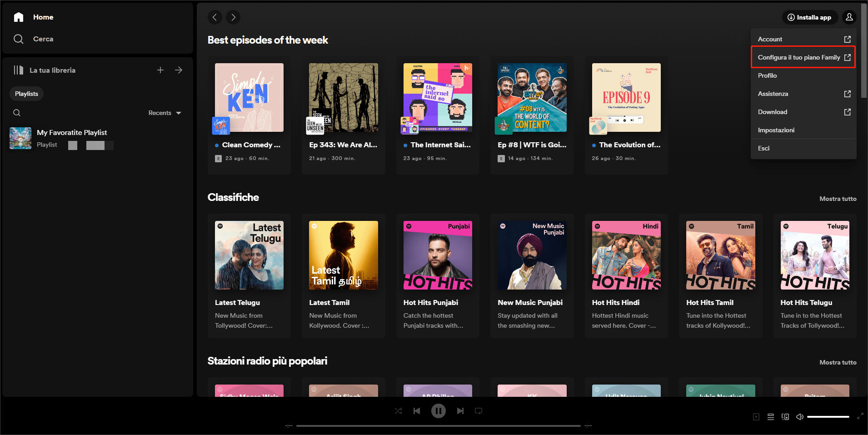Open The Evolution of... episode card
Screen dimensions: 868x435
[x=626, y=115]
